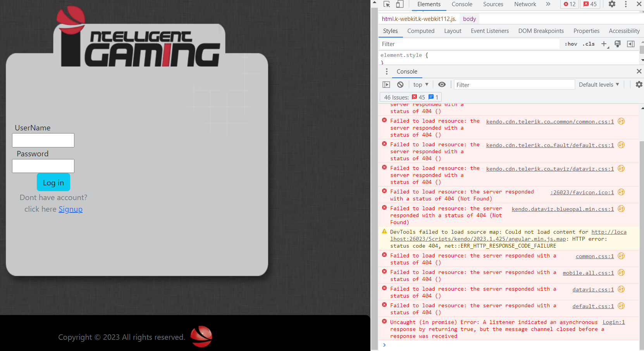
Task: Open the DevTools three-dot customize menu
Action: pos(625,4)
